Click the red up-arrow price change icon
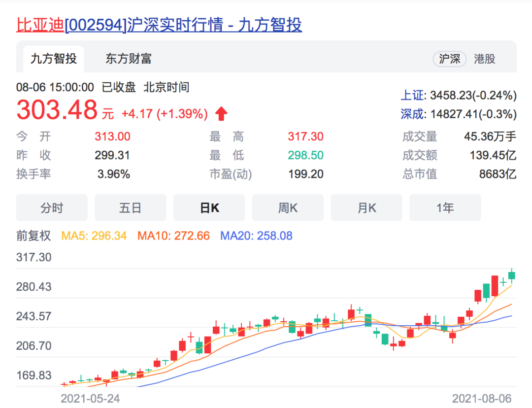This screenshot has height=408, width=532. pos(221,114)
